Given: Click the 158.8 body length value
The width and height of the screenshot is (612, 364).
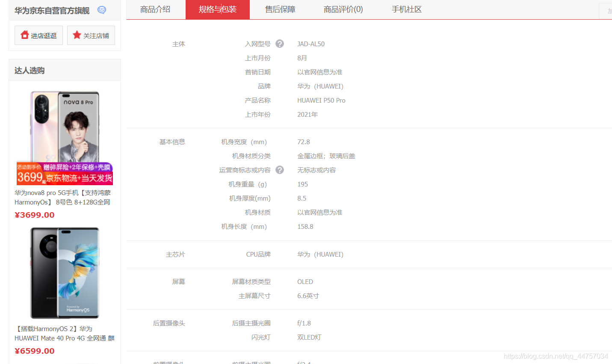Looking at the screenshot, I should pyautogui.click(x=305, y=227).
